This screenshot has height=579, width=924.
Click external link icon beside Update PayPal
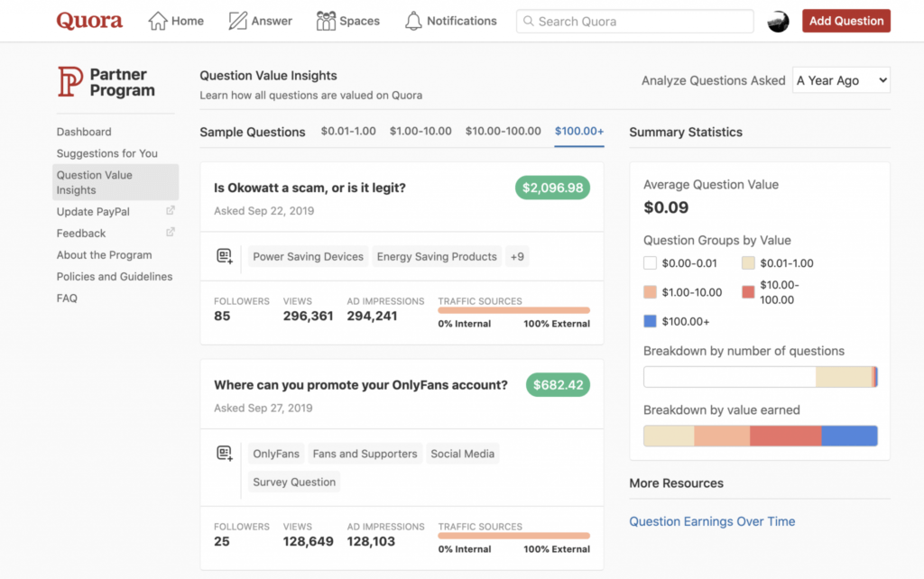171,210
